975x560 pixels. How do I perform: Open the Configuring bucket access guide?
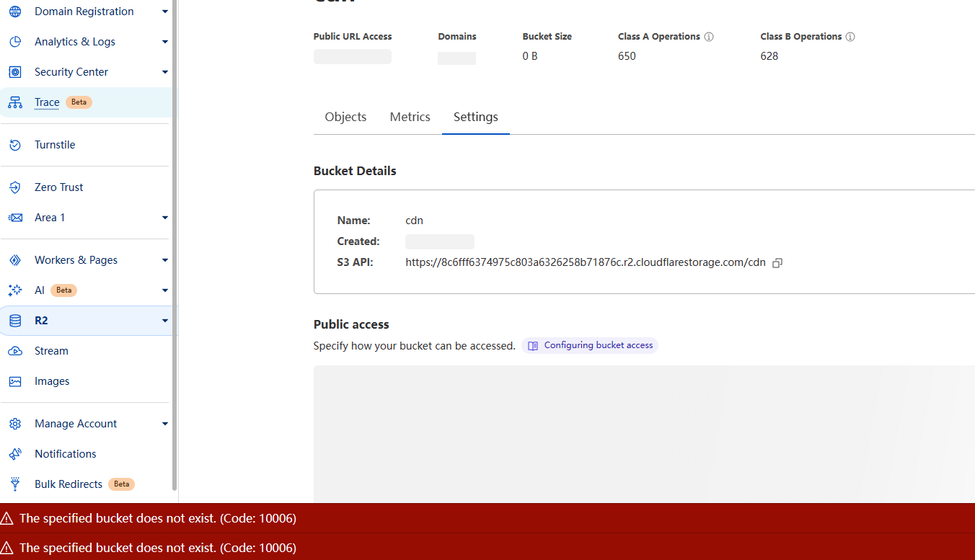click(599, 346)
